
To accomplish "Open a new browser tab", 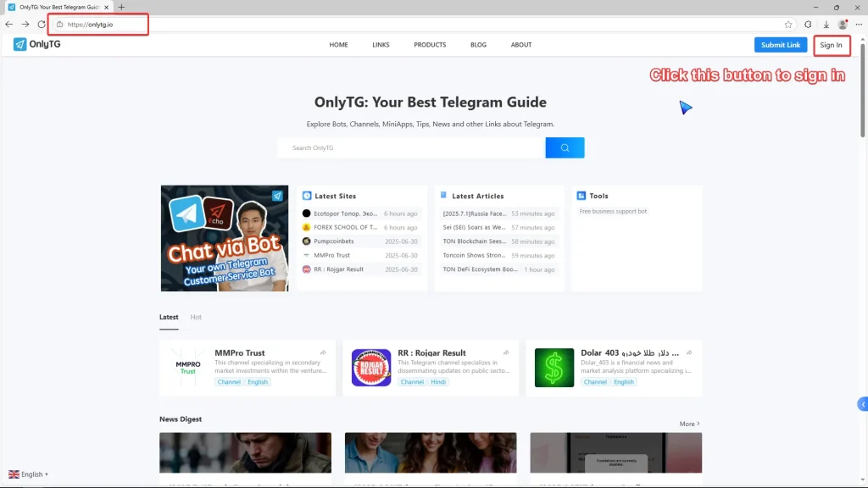I will [x=121, y=7].
